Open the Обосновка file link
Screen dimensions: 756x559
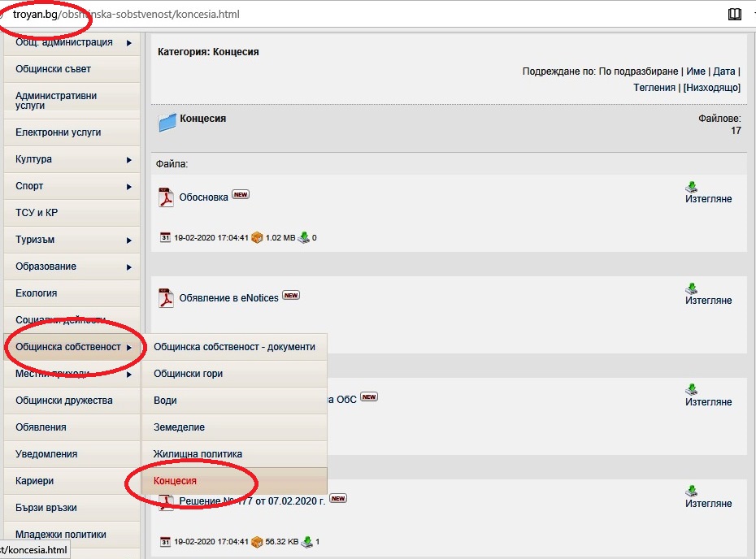tap(203, 197)
